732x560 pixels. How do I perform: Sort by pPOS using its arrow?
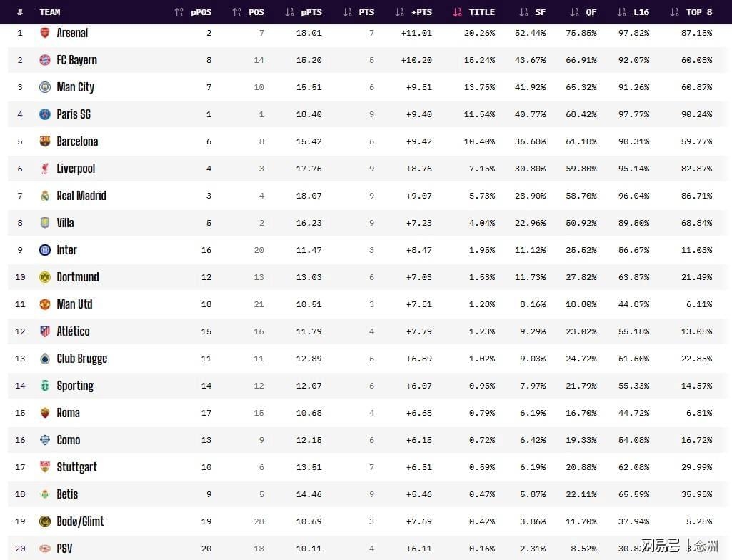pyautogui.click(x=179, y=12)
